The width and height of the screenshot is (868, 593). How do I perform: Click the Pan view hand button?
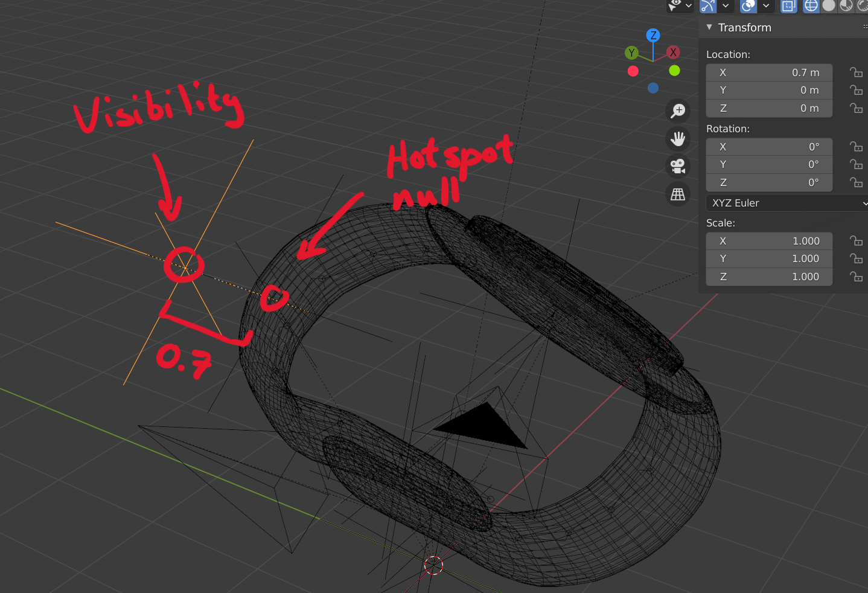(678, 139)
